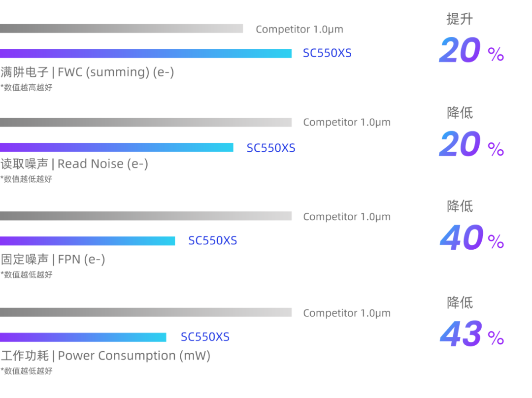The image size is (532, 398).
Task: Click the Read Noise competitor gray bar
Action: [x=146, y=123]
